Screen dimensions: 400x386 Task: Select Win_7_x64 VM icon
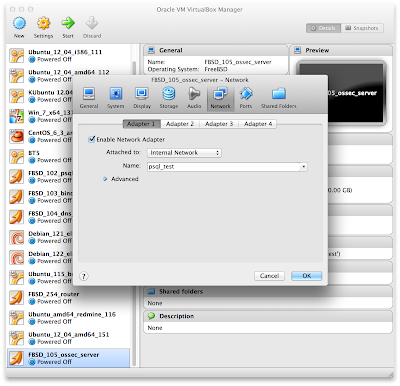tap(17, 116)
